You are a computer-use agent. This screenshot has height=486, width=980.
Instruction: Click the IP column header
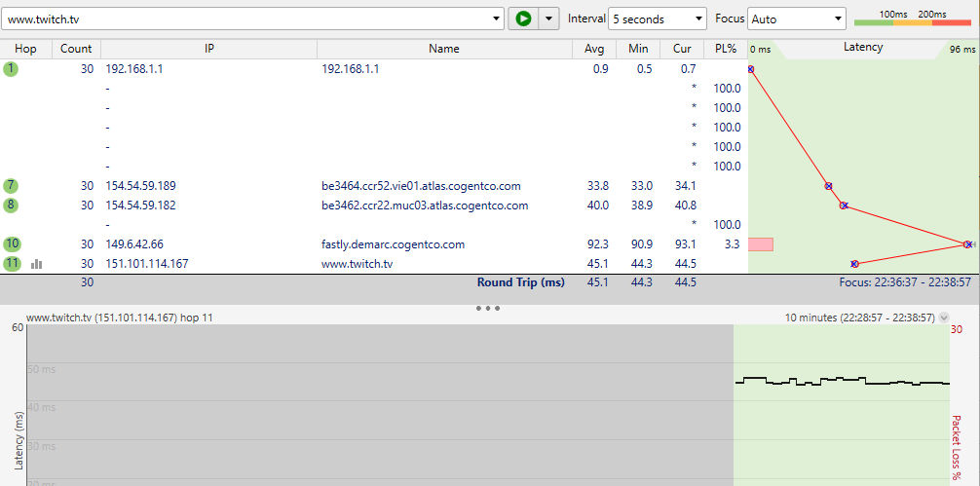[x=209, y=49]
